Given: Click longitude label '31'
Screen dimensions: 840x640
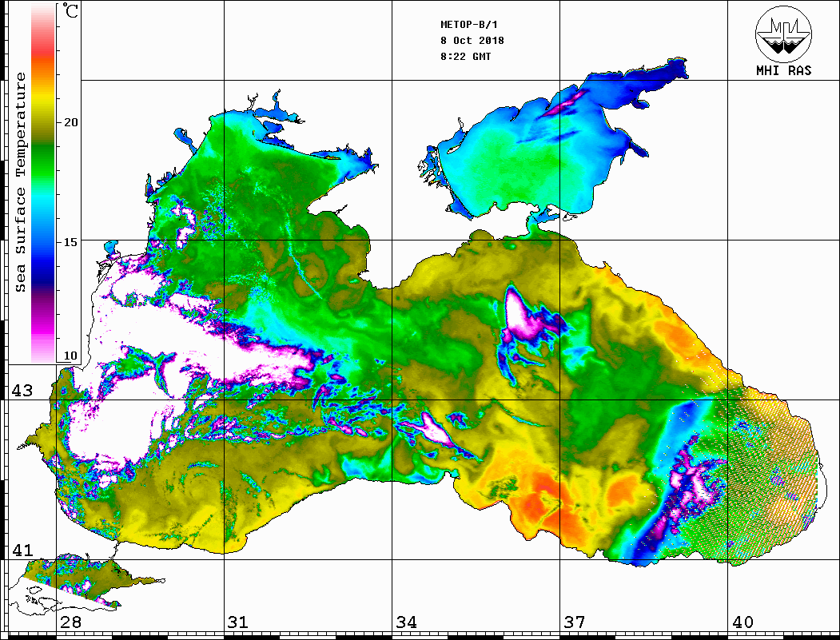Looking at the screenshot, I should [238, 622].
